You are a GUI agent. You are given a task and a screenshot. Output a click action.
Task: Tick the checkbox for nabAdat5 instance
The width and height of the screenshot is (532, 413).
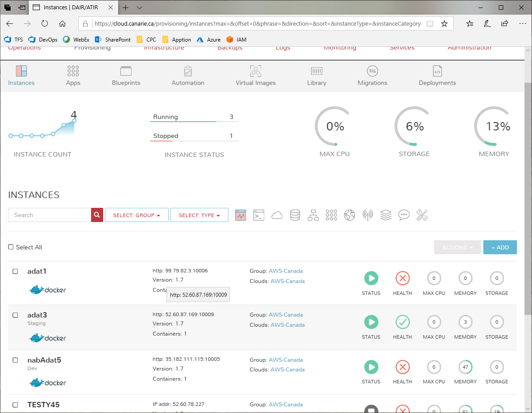pos(15,360)
